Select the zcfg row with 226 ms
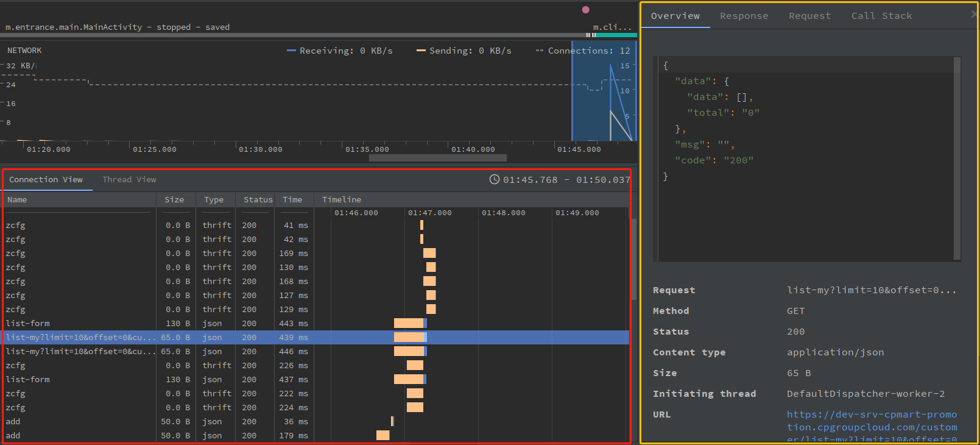The width and height of the screenshot is (980, 445). 316,365
